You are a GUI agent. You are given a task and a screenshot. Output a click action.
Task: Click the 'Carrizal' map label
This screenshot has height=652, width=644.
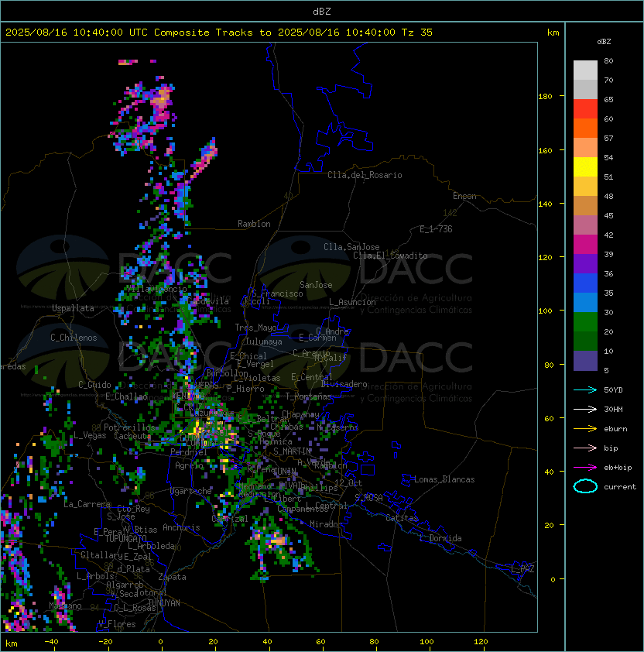click(230, 519)
